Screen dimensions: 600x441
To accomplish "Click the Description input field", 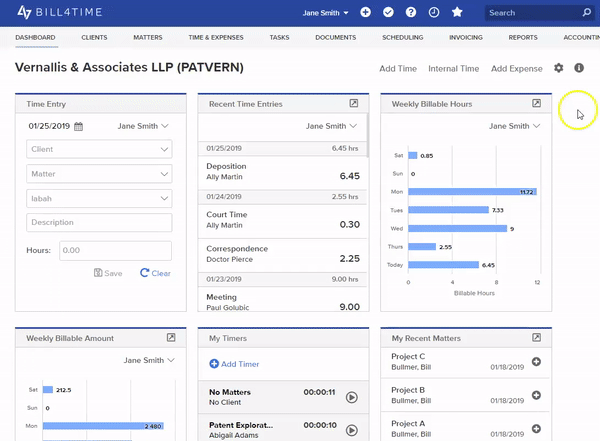I will tap(99, 222).
